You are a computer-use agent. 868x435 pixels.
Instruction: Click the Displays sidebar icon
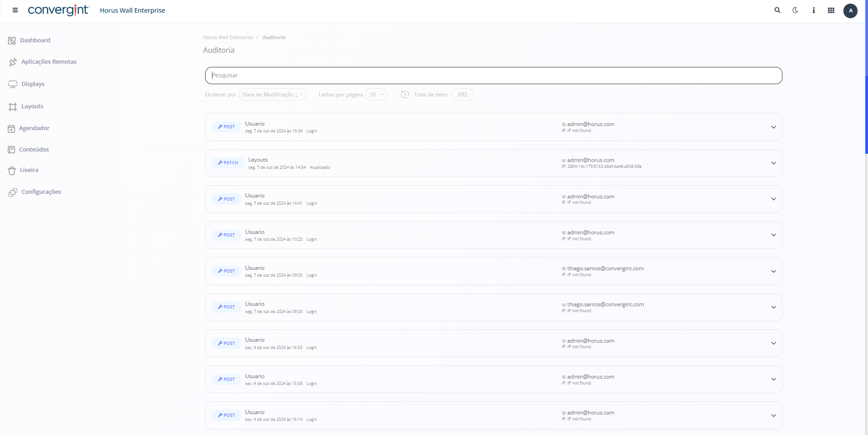[13, 84]
